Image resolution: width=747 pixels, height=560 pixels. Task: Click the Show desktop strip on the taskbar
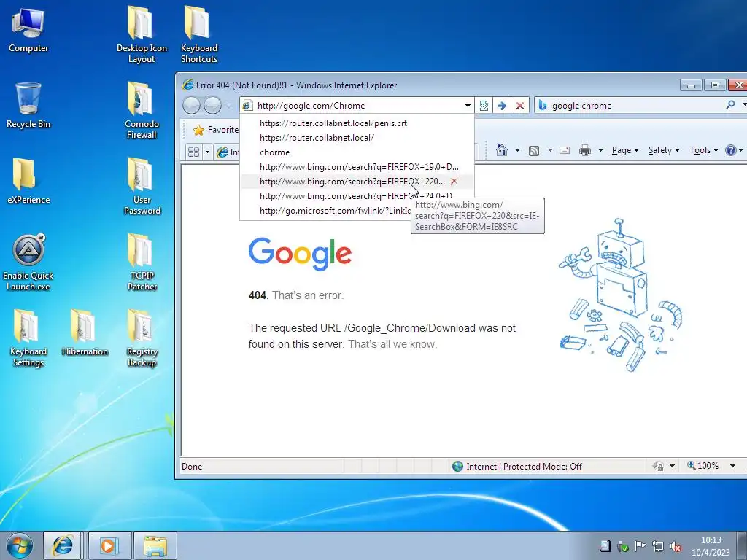click(743, 545)
